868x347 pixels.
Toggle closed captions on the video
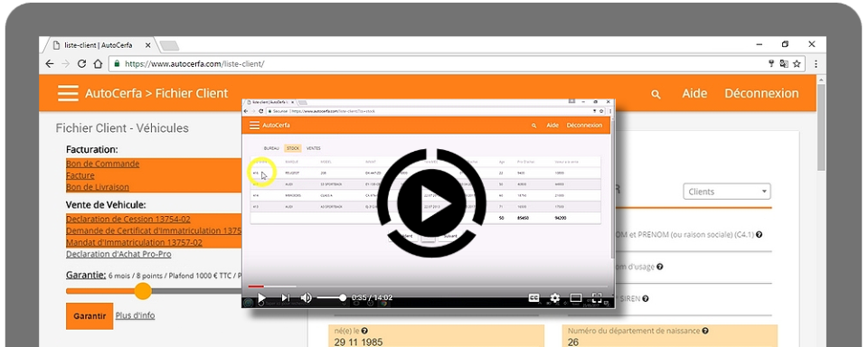click(x=533, y=297)
